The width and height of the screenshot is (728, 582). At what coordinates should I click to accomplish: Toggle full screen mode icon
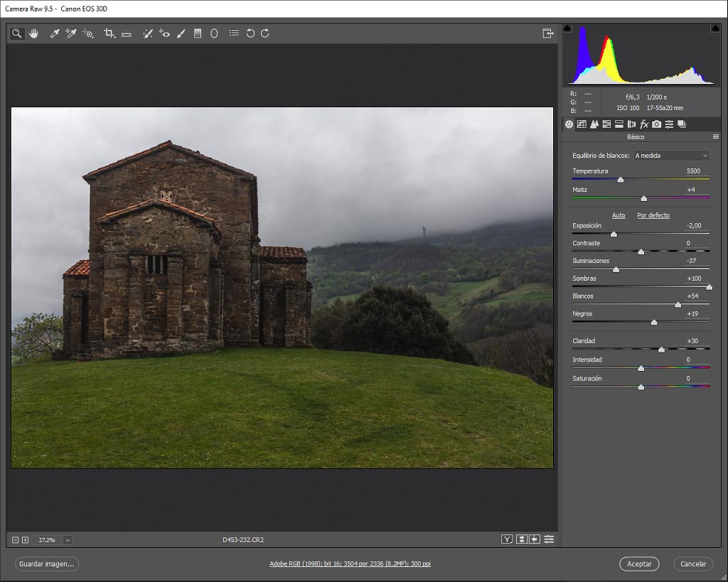pos(548,33)
